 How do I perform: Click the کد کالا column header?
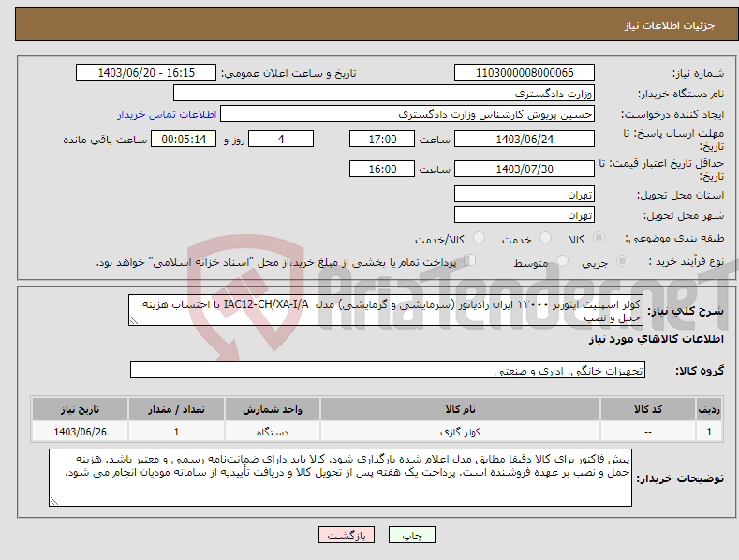click(648, 409)
